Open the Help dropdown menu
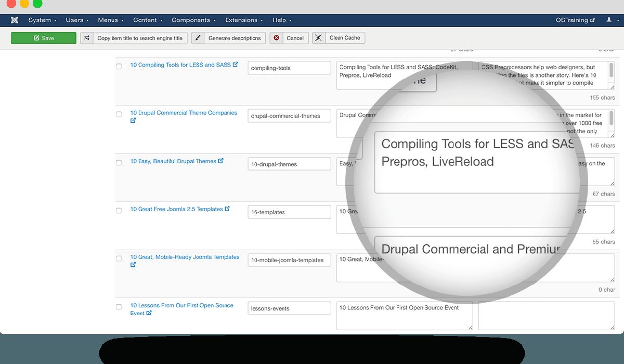The image size is (624, 364). coord(282,20)
